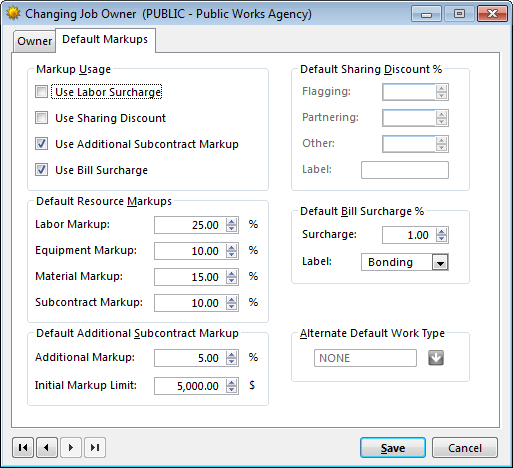Switch to the Owner tab

(x=34, y=41)
